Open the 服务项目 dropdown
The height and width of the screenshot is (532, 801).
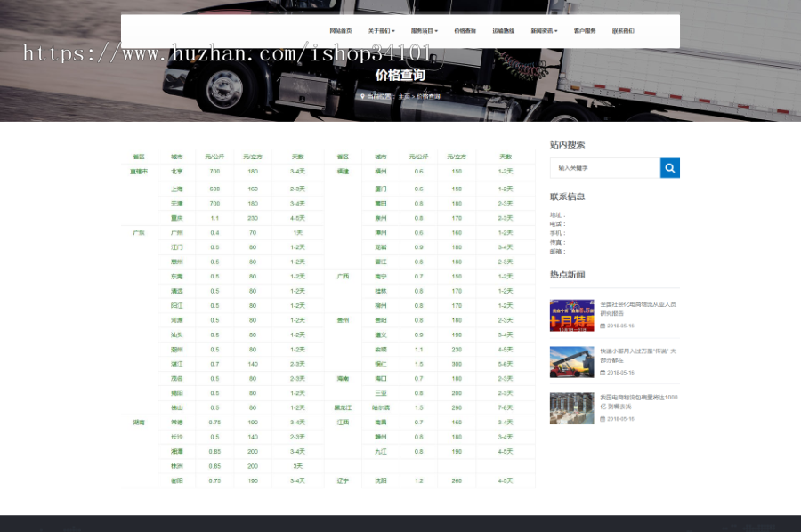tap(423, 29)
